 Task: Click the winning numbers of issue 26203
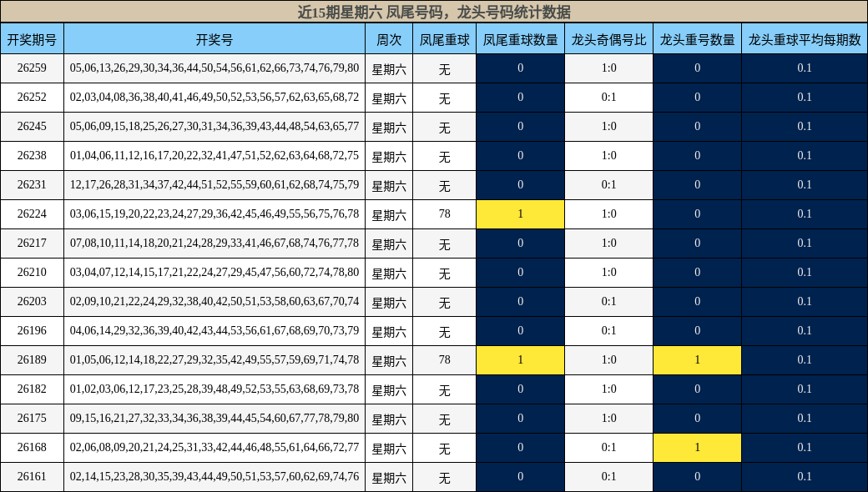click(214, 301)
